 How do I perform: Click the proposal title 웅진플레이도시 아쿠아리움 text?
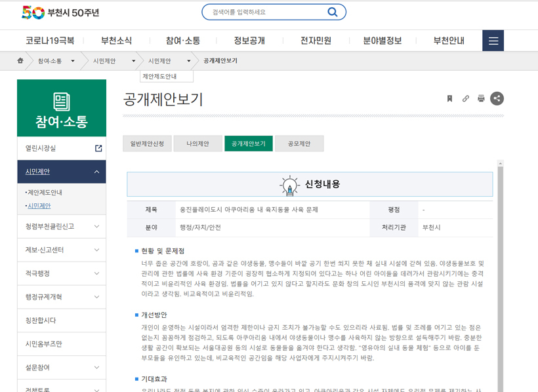[249, 210]
